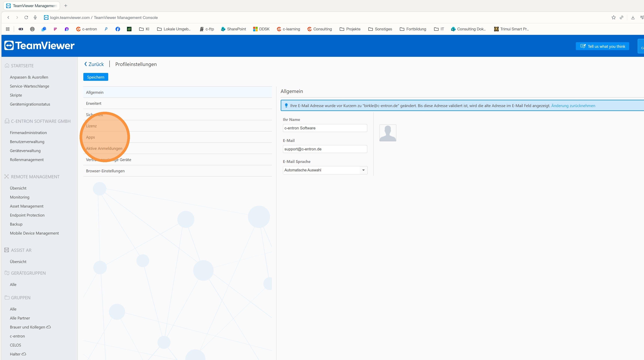Go back with the Zurück link
This screenshot has width=644, height=360.
click(x=94, y=64)
